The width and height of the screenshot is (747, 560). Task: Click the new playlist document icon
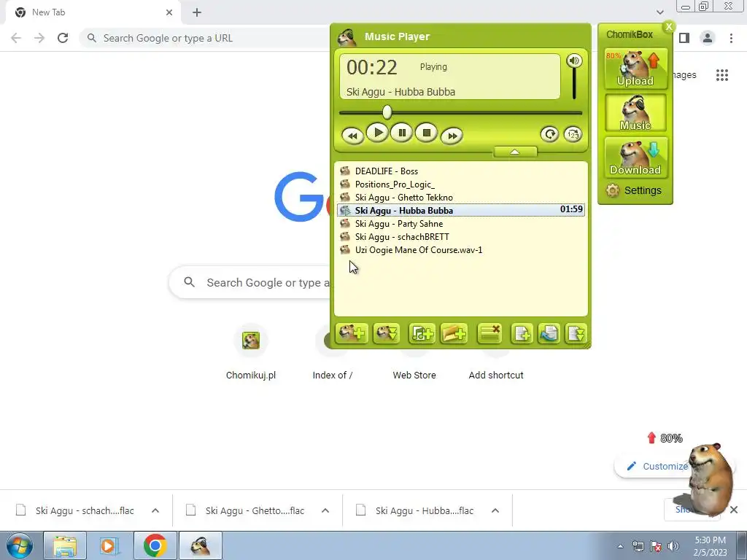[522, 333]
